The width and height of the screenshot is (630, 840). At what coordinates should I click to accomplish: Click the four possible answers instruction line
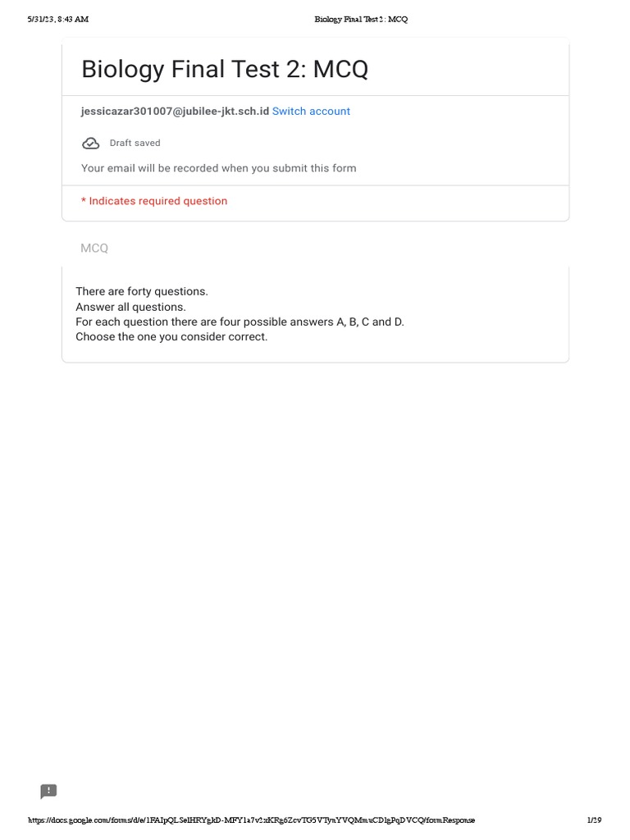(x=240, y=322)
